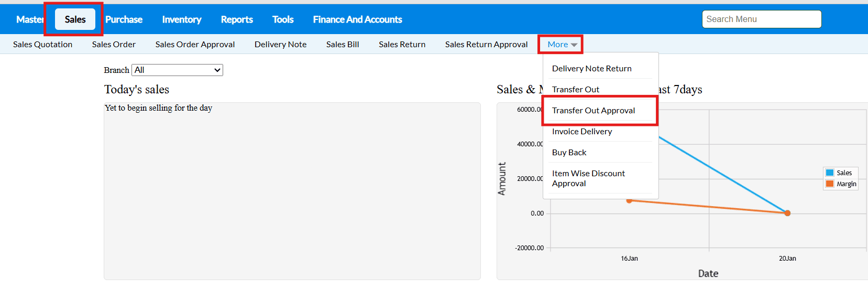Open Finance And Accounts menu
The image size is (868, 289).
[357, 19]
